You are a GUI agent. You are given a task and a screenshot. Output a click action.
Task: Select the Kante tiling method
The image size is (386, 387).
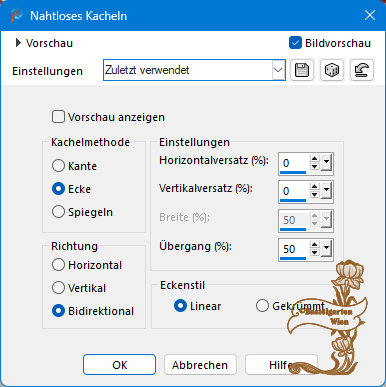point(58,166)
